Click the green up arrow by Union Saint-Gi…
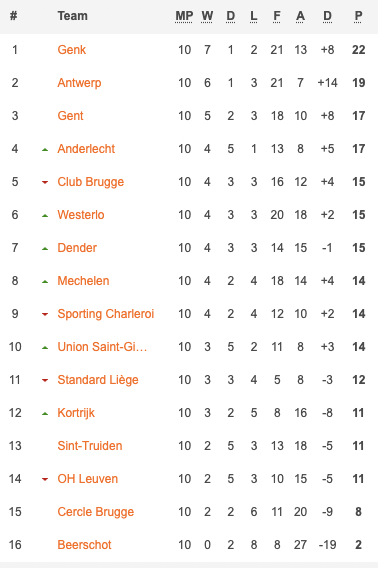Viewport: 378px width, 568px height. point(45,347)
